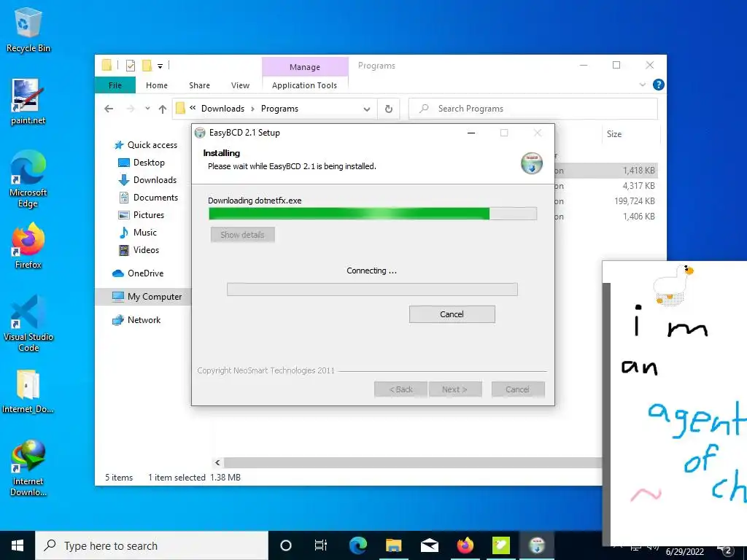Open the Internet_Do... folder on desktop

(28, 391)
